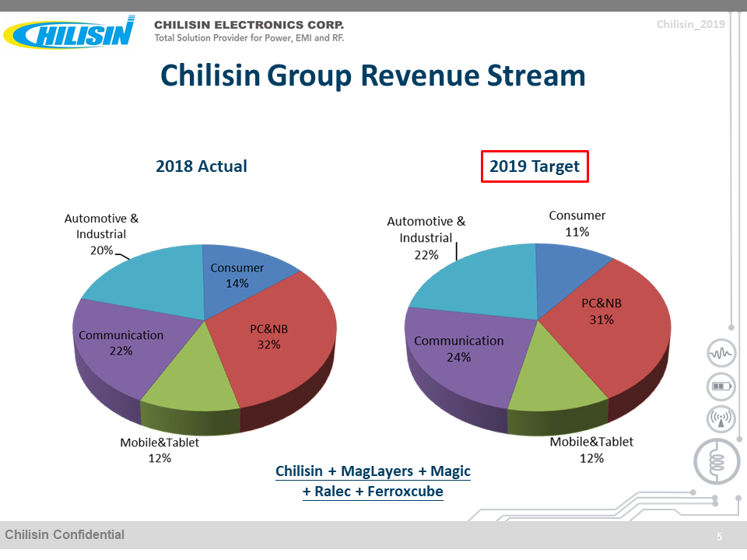Screen dimensions: 747x560
Task: Select the Consumer 11% label
Action: pyautogui.click(x=577, y=224)
